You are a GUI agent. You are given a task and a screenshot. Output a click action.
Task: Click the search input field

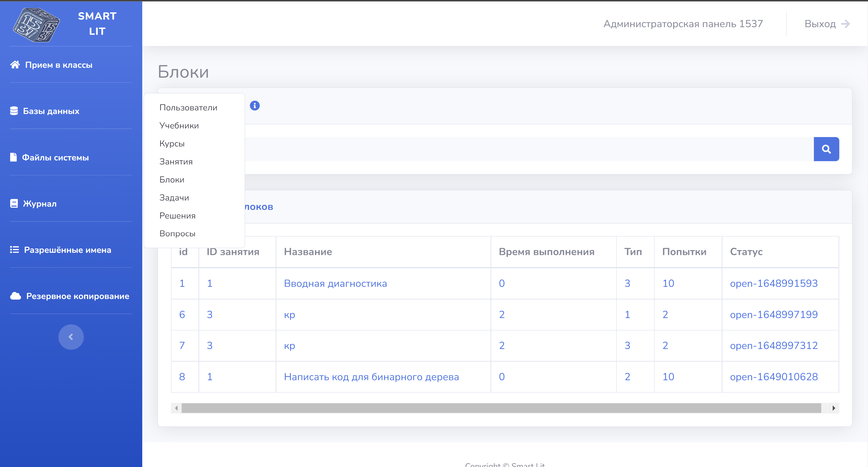tap(529, 149)
